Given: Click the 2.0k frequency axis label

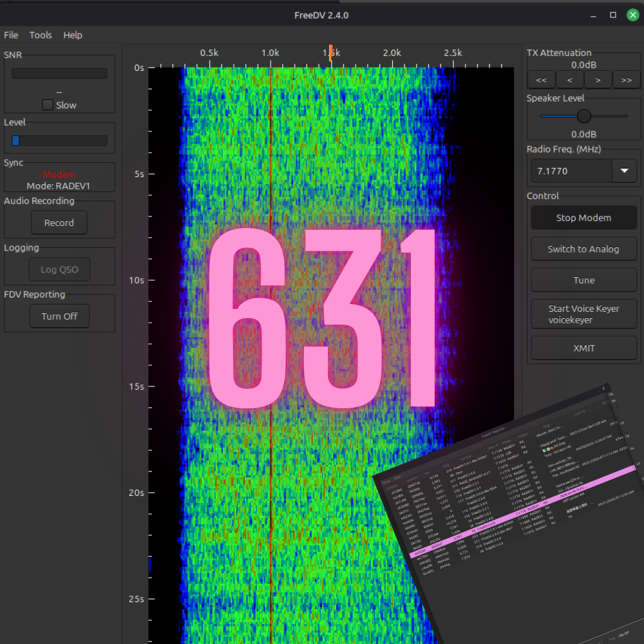Looking at the screenshot, I should click(392, 53).
